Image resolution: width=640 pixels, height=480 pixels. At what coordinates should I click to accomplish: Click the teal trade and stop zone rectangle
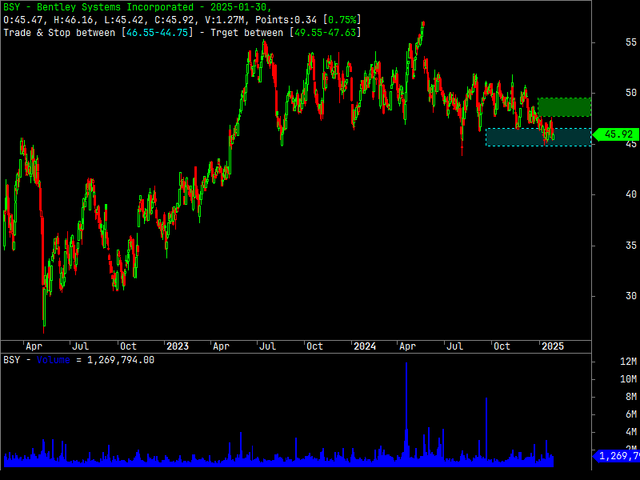coord(538,137)
